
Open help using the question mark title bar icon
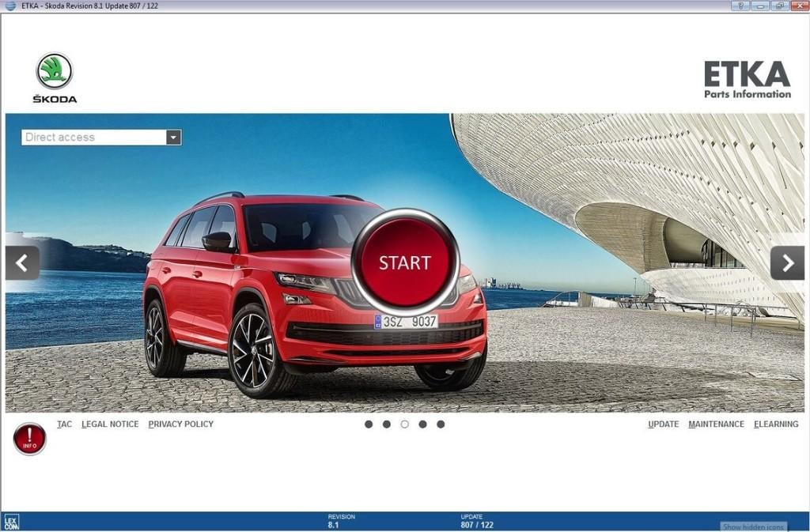coord(741,5)
